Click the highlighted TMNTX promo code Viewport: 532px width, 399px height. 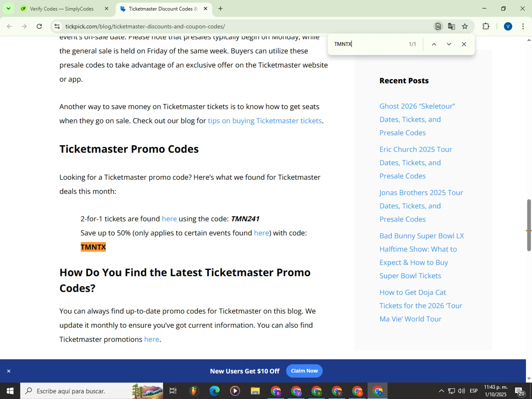(93, 247)
